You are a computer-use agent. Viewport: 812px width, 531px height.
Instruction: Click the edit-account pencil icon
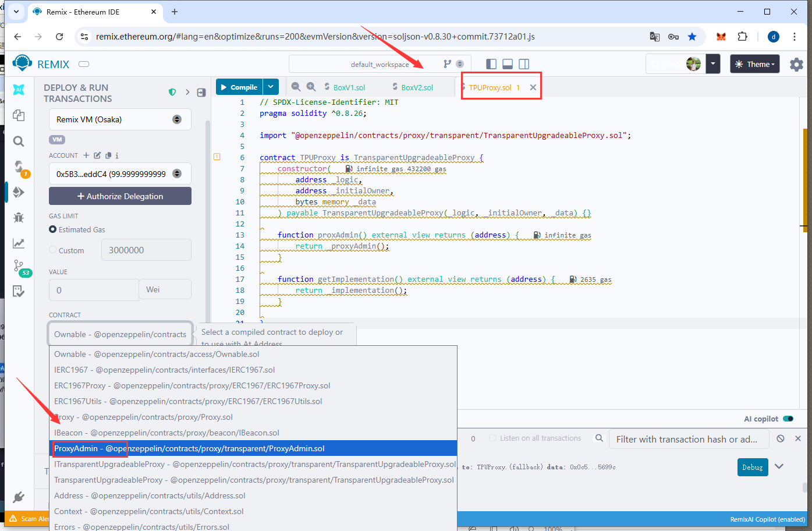[97, 155]
